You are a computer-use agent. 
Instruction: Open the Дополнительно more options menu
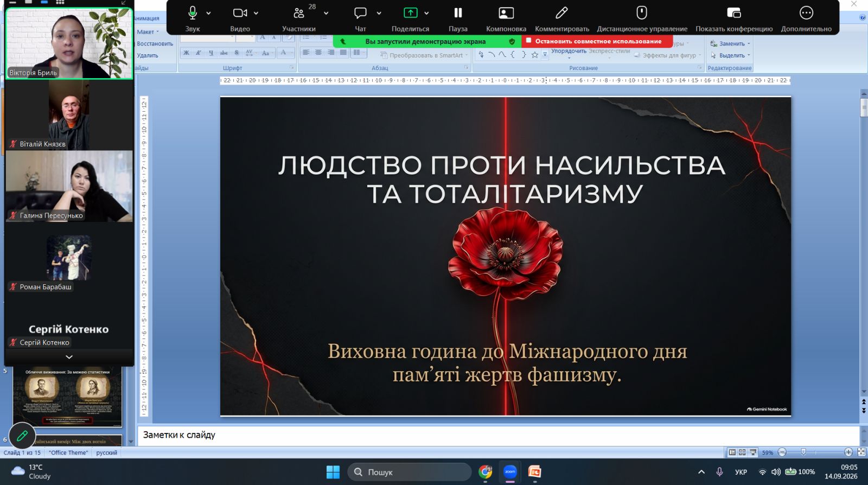pos(806,19)
